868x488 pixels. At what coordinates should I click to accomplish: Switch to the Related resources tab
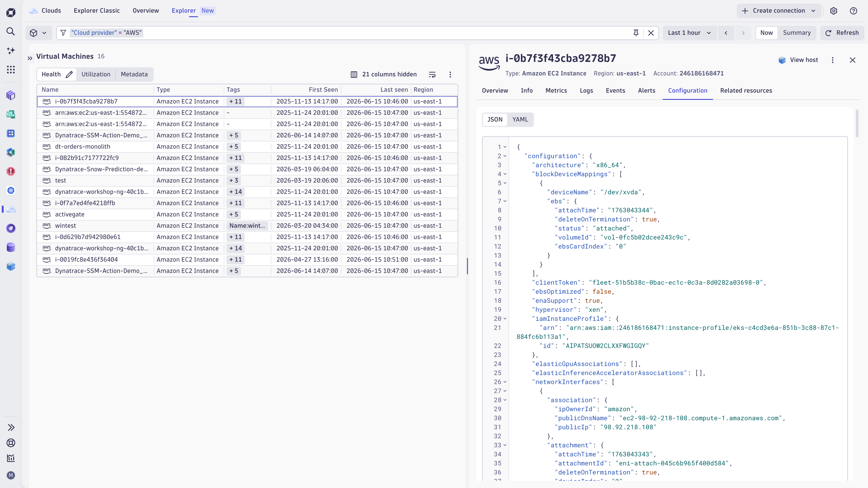point(746,91)
